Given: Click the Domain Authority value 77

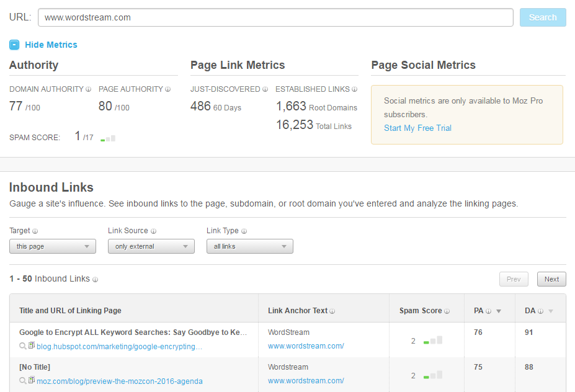Looking at the screenshot, I should point(16,106).
